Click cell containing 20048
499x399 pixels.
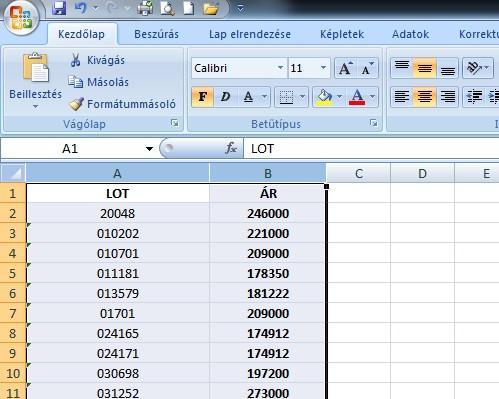pos(118,213)
